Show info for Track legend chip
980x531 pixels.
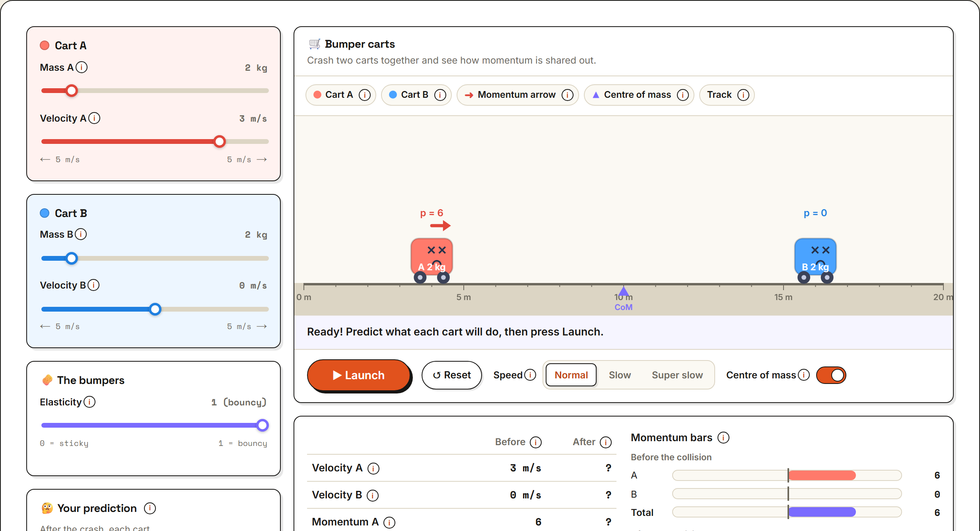pos(743,95)
